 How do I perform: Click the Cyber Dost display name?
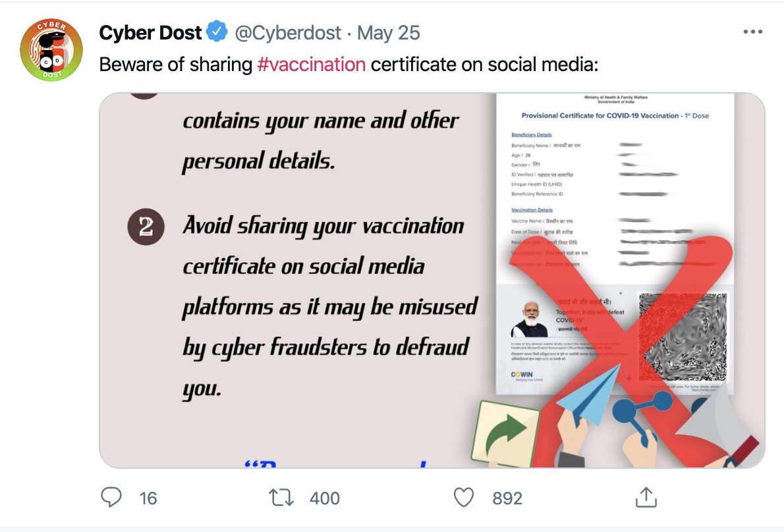pos(150,32)
